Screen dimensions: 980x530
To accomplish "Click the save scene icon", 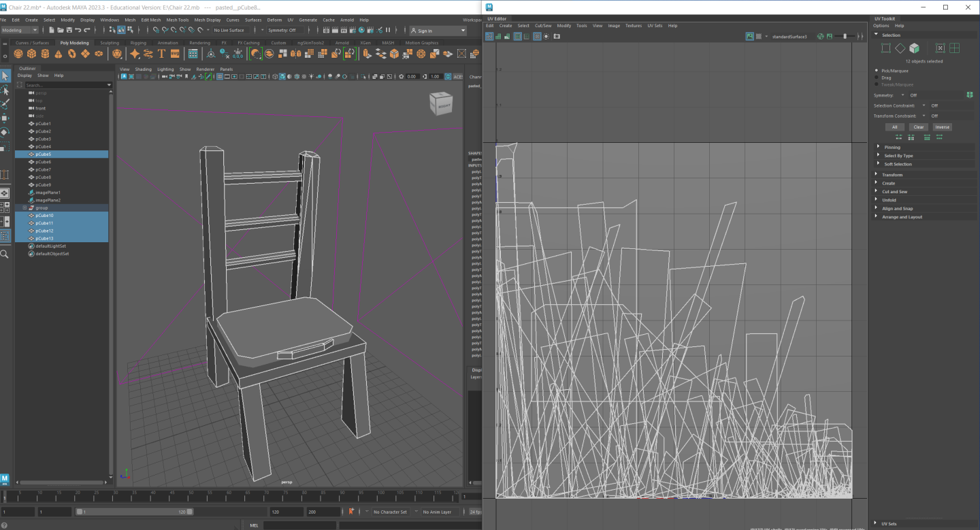I will click(69, 30).
